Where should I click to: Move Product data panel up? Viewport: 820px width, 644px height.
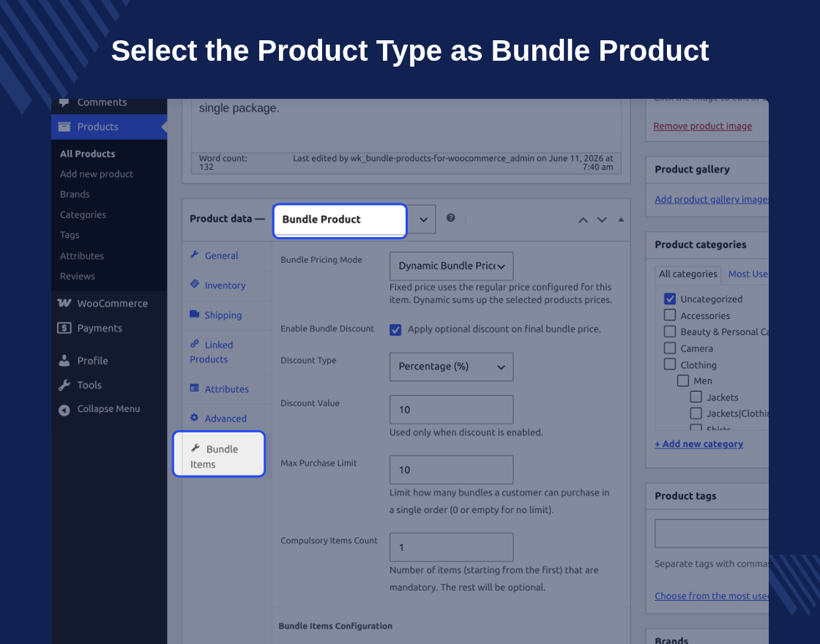click(583, 220)
